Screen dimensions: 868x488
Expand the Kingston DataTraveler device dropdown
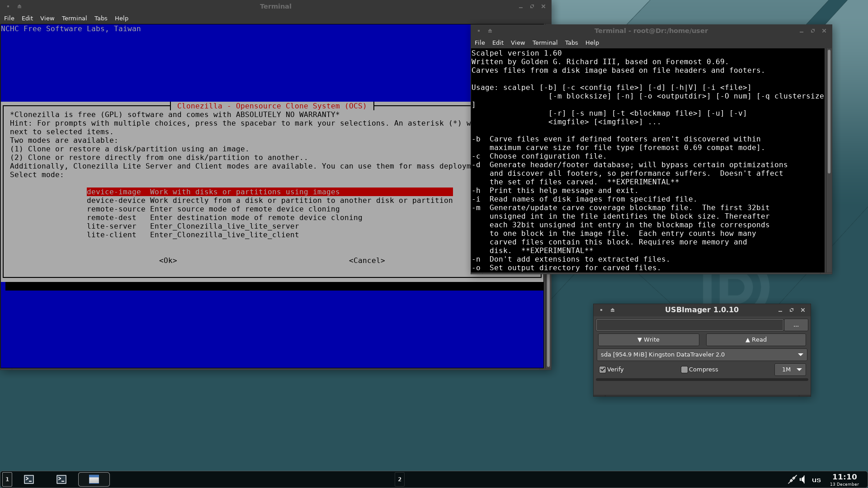(x=800, y=355)
